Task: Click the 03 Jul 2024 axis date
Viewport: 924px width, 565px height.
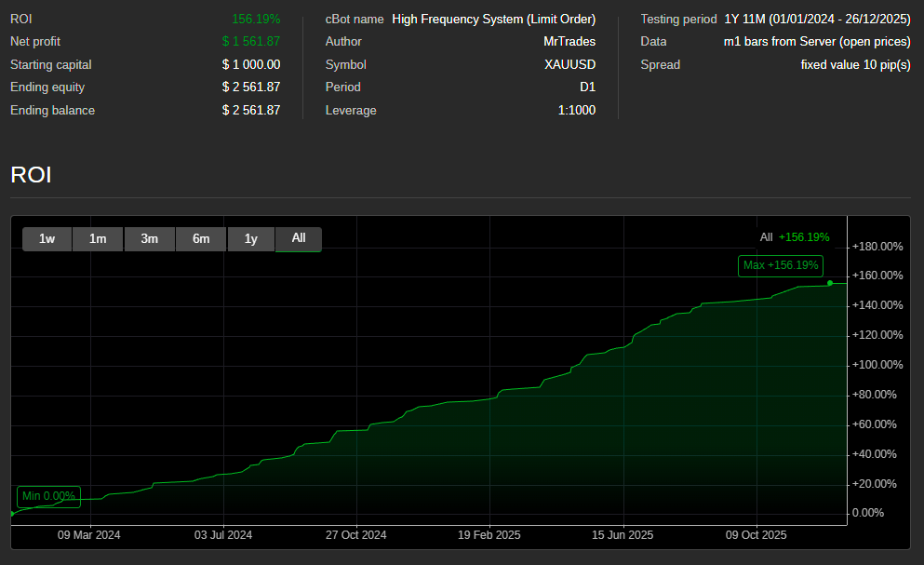Action: pyautogui.click(x=223, y=535)
